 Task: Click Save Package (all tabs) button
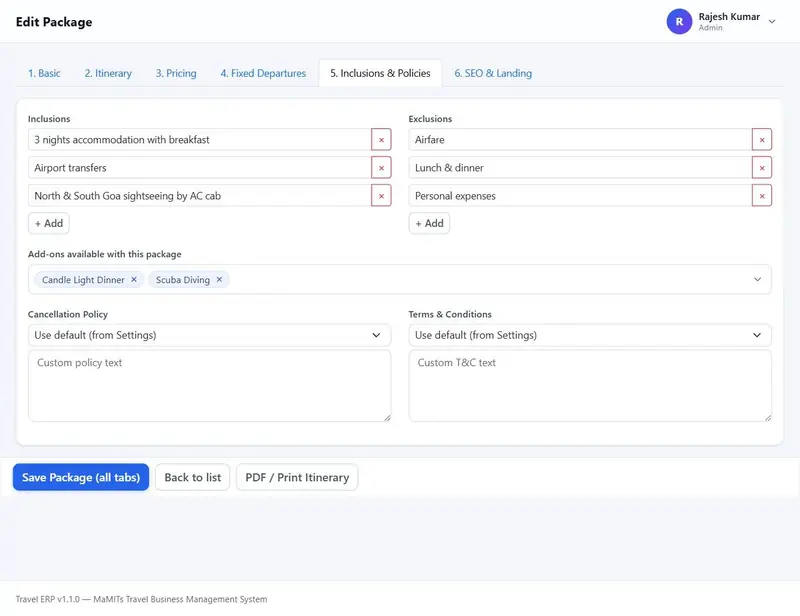81,477
